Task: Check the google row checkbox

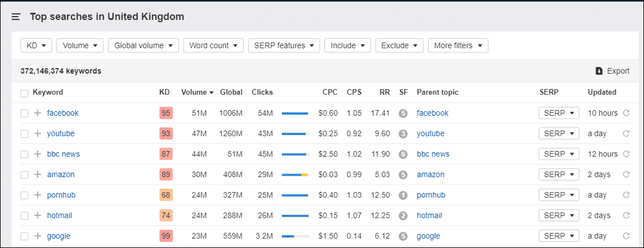Action: click(24, 236)
